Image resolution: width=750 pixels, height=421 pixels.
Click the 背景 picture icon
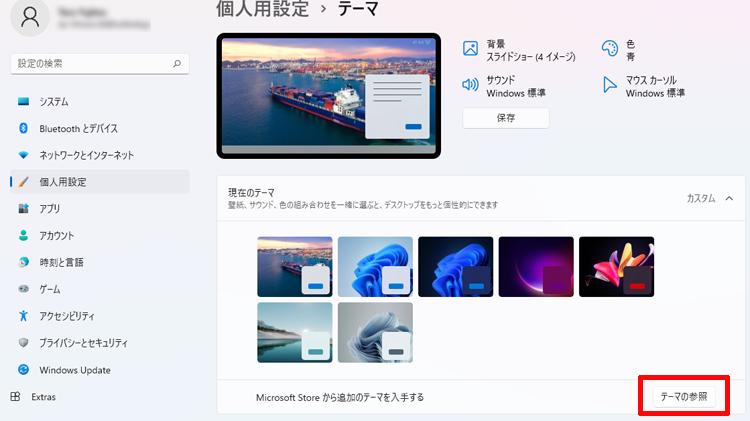click(x=470, y=48)
